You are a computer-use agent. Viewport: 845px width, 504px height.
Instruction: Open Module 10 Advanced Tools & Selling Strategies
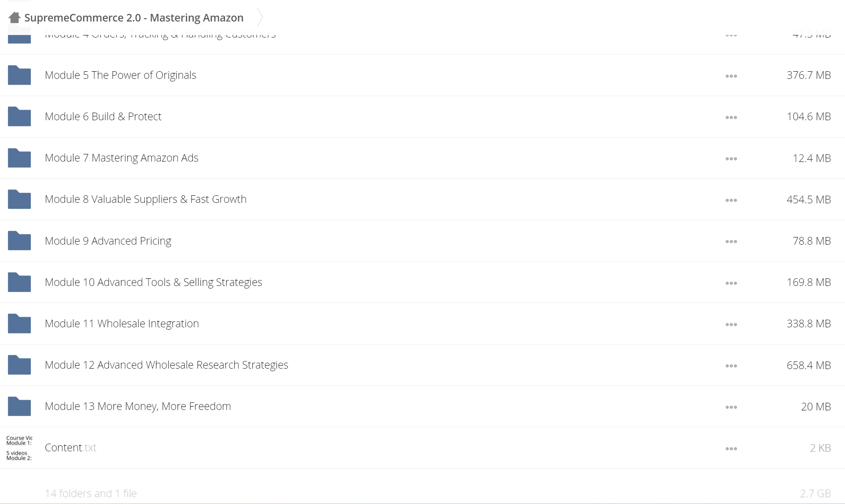(154, 282)
